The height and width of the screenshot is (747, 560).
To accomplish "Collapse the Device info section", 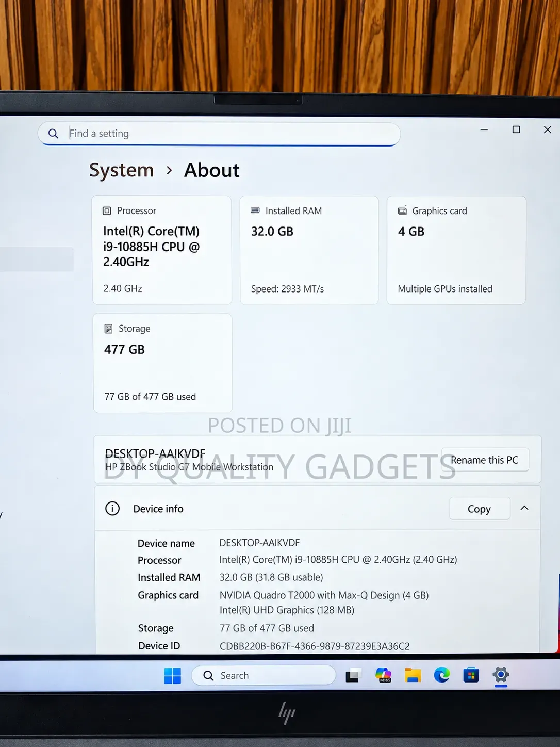I will [524, 508].
